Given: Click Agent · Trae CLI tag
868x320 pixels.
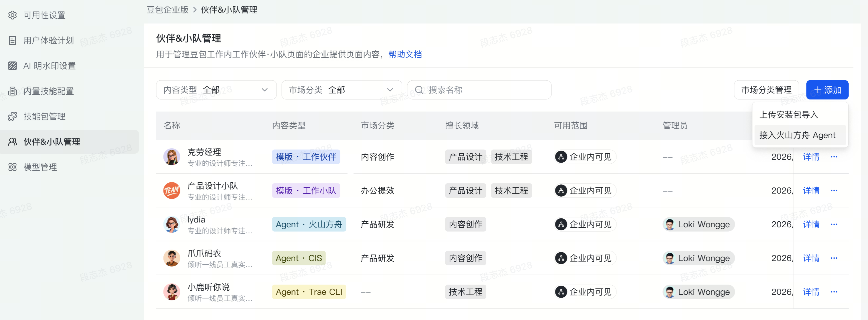Looking at the screenshot, I should [309, 292].
